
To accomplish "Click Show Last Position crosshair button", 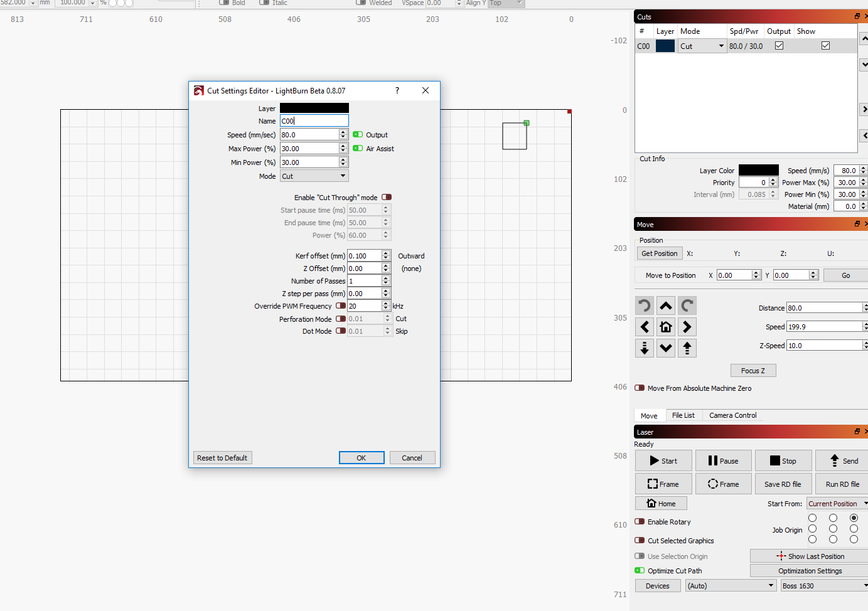I will (x=810, y=556).
